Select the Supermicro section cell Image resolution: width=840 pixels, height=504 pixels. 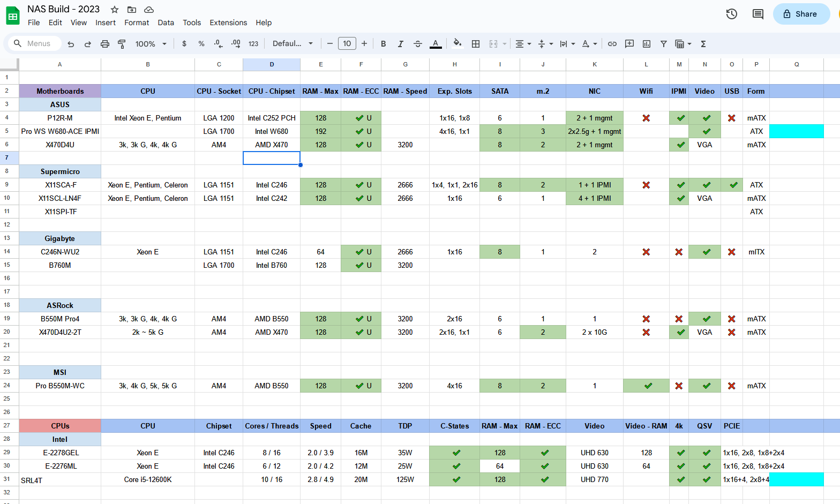point(60,171)
